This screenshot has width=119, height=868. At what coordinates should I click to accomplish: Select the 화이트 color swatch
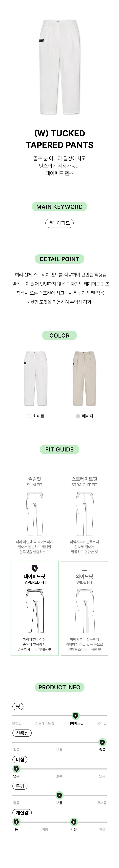[x=29, y=416]
